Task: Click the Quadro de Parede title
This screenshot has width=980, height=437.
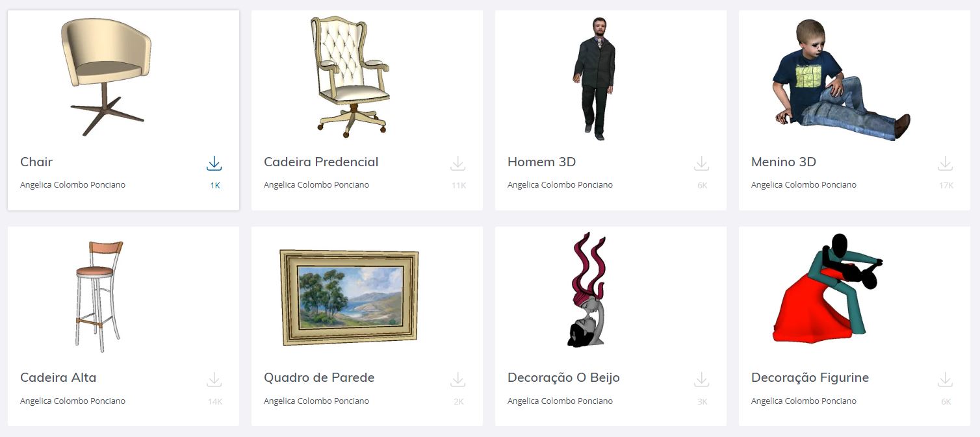Action: point(319,377)
